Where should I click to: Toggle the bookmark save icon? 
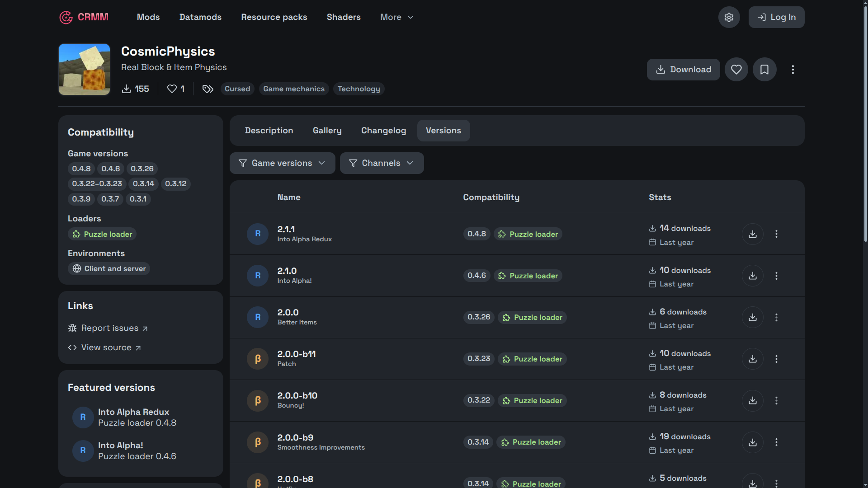tap(764, 70)
